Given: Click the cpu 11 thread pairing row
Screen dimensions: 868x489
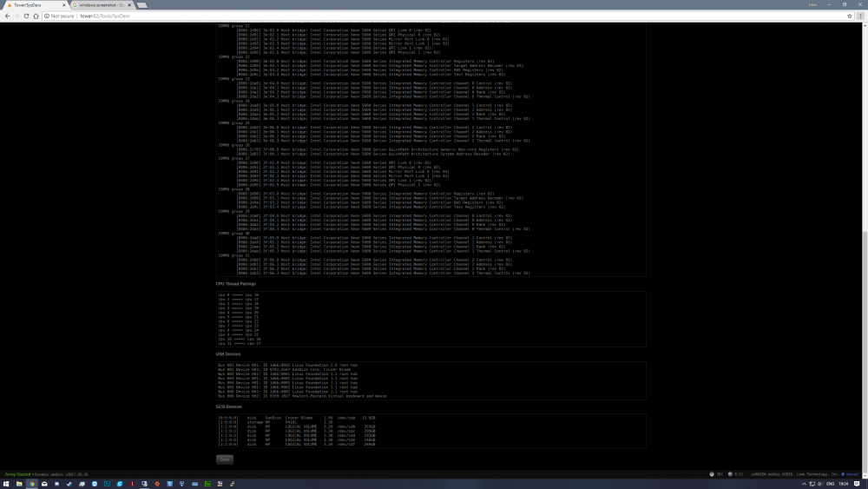Looking at the screenshot, I should tap(240, 343).
